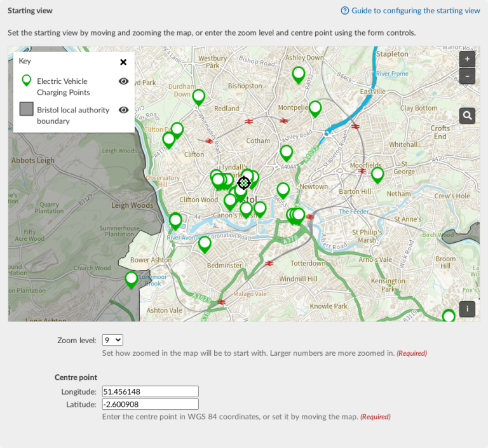Open the map search magnifier tool
This screenshot has width=488, height=448.
tap(467, 115)
